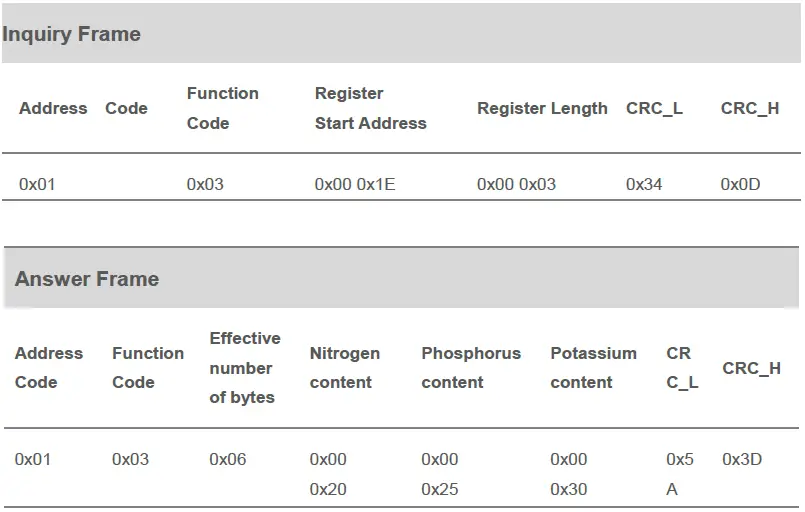Click the Answer Frame section heading
Viewport: 805px width, 512px height.
(87, 279)
